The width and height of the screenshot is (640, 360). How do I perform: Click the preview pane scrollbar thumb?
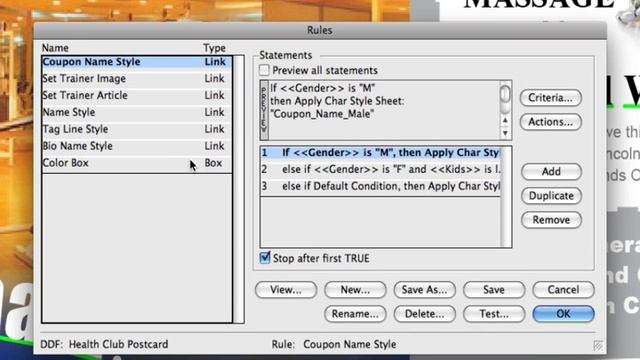pos(505,94)
